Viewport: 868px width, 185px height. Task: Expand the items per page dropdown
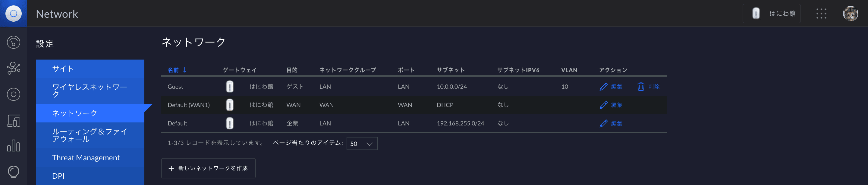coord(362,143)
